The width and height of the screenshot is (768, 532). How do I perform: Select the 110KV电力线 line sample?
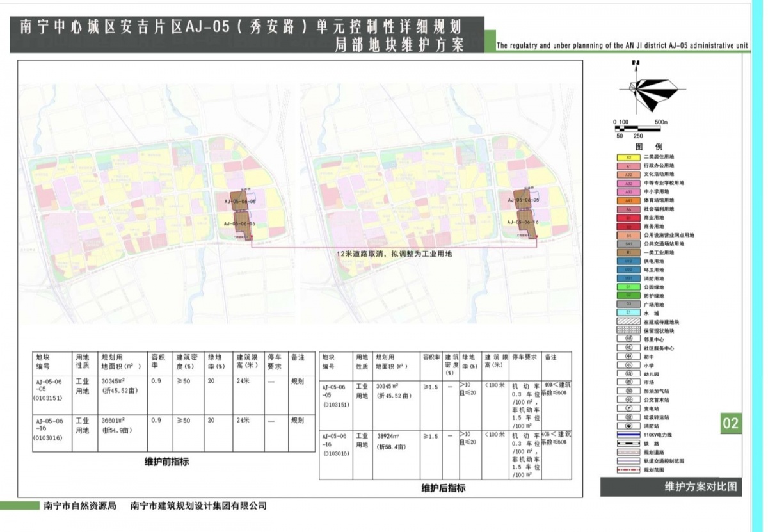628,434
